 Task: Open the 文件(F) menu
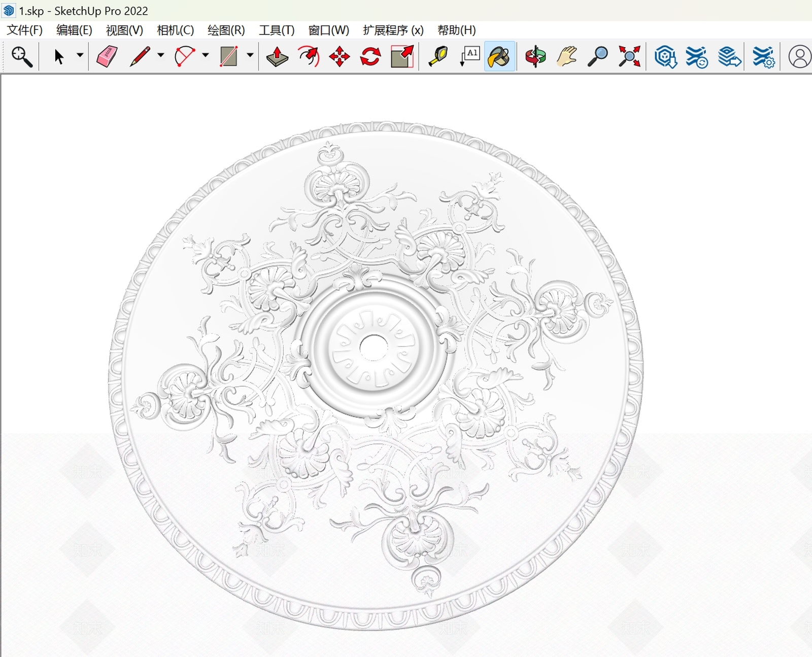(25, 30)
